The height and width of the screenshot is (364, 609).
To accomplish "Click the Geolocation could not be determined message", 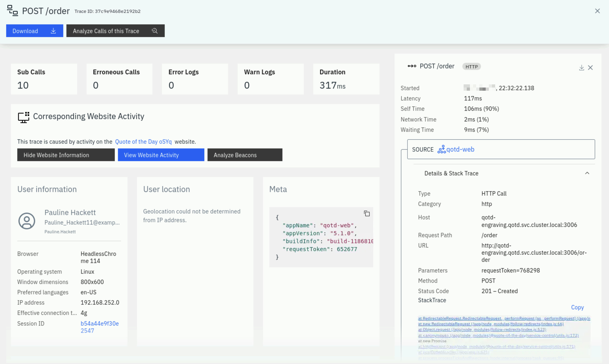I will (192, 216).
